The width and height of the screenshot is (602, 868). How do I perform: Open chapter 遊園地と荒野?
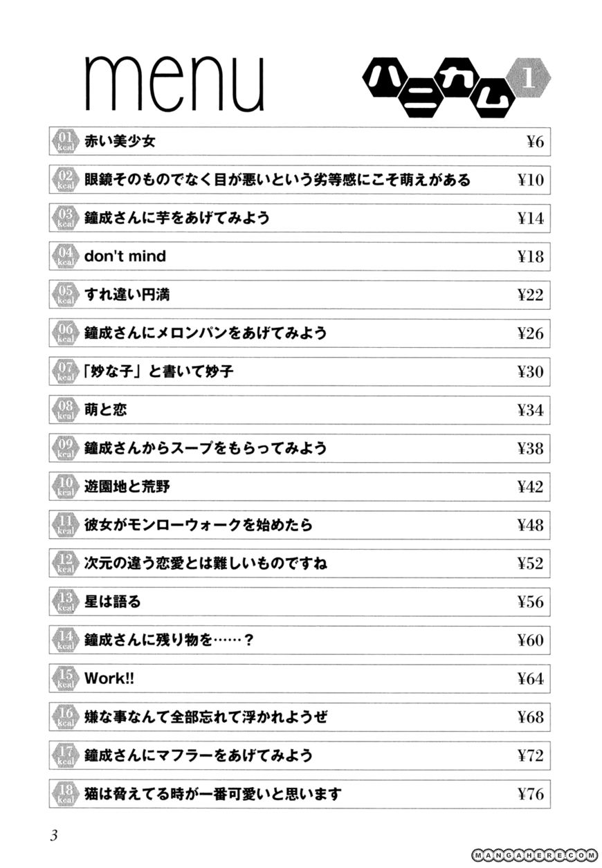coord(127,487)
